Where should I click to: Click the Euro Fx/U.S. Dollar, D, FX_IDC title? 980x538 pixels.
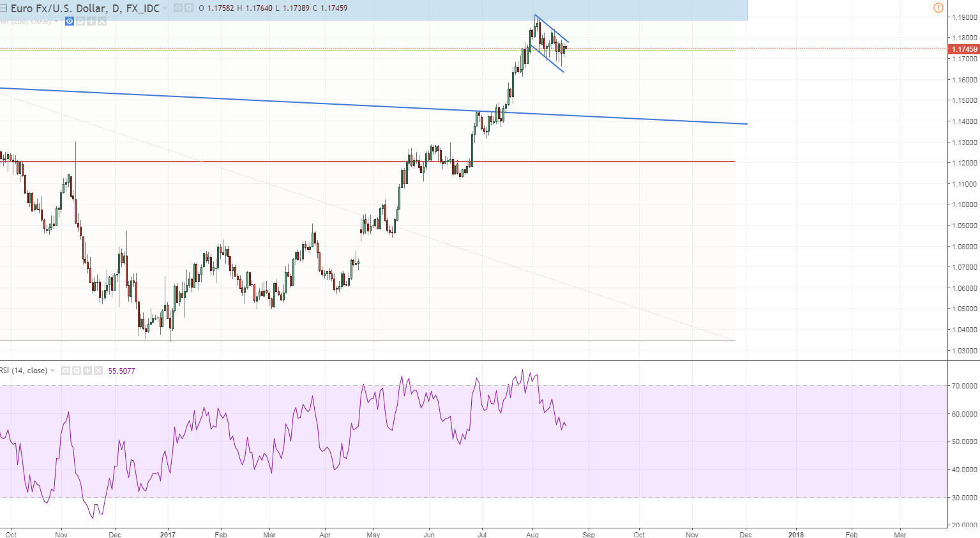[x=85, y=8]
